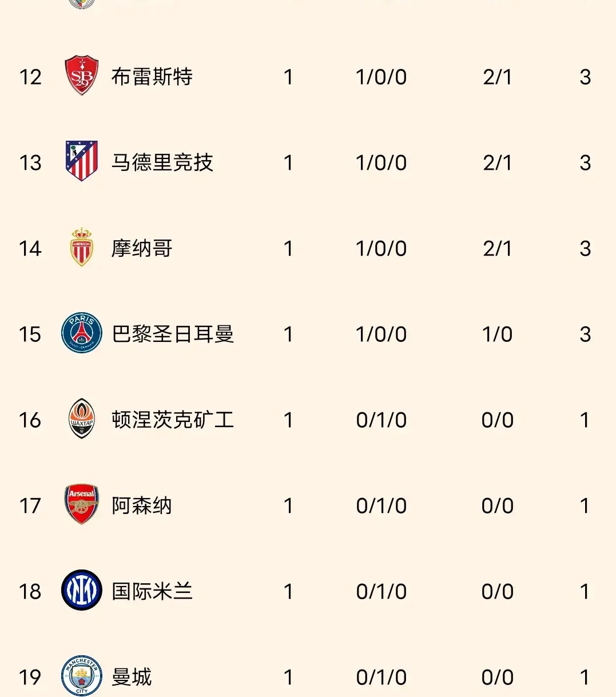
Task: Open the Manchester City club badge
Action: (82, 676)
